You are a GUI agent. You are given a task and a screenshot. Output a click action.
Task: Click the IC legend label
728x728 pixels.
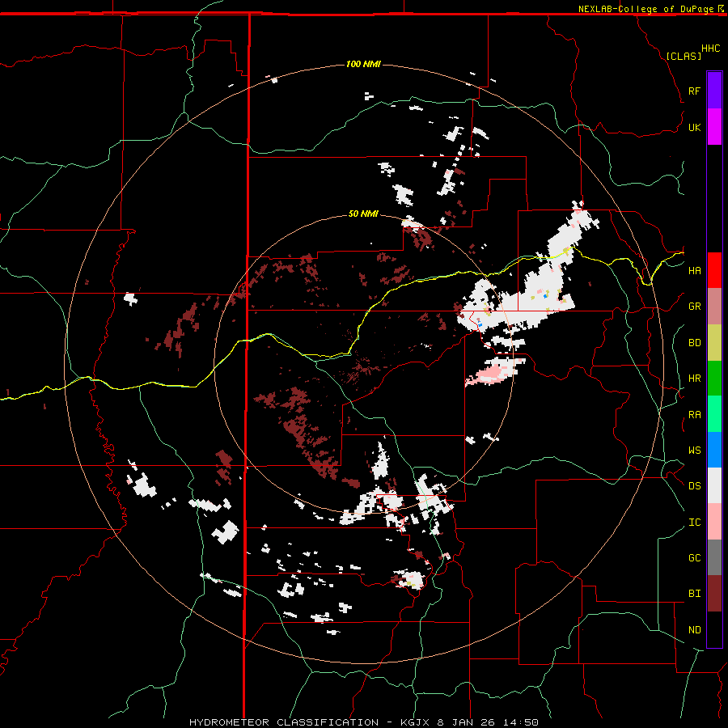694,523
